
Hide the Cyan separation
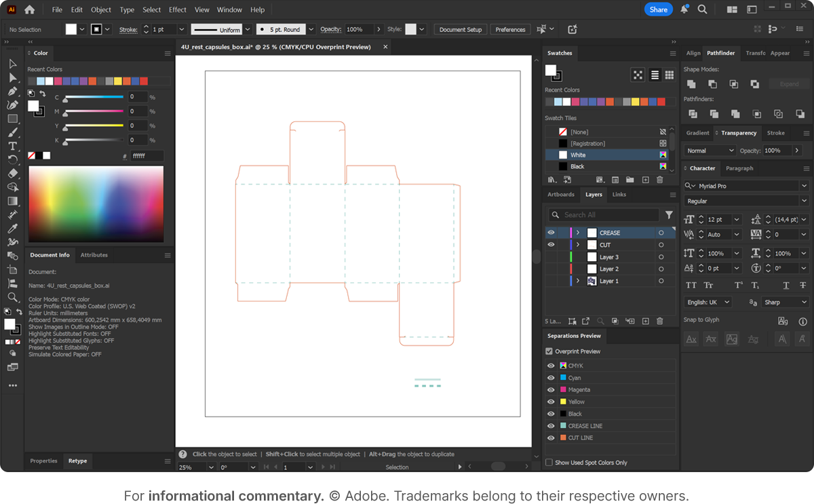coord(551,378)
